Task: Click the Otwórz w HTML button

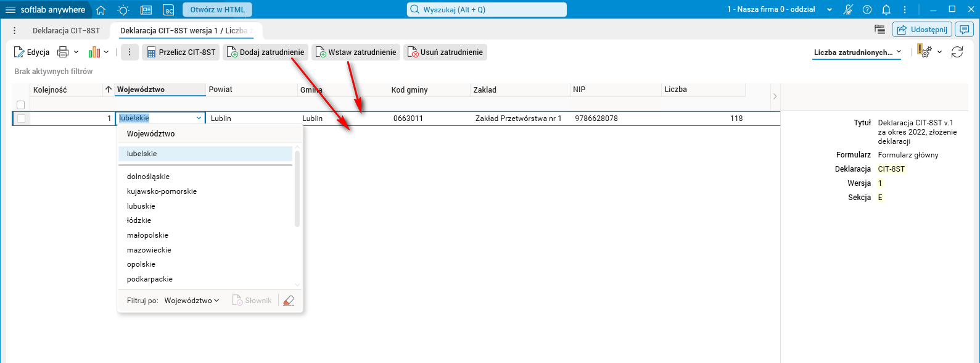Action: (x=217, y=10)
